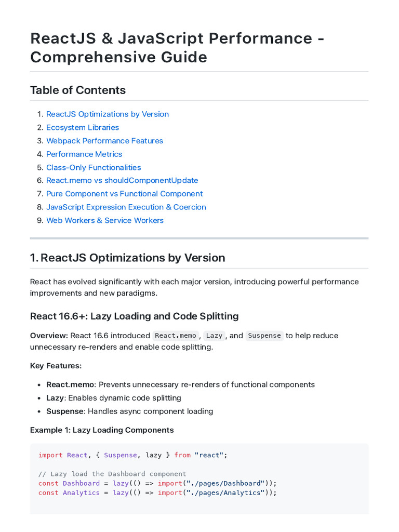Screen dimensions: 399x532
Task: Follow the Webpack Performance Features link
Action: pyautogui.click(x=104, y=140)
